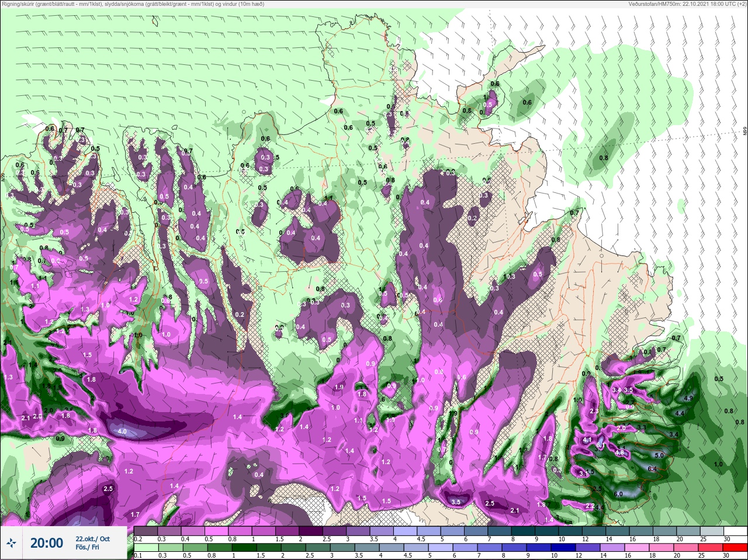Click the 20:00 forecast time display

[47, 543]
